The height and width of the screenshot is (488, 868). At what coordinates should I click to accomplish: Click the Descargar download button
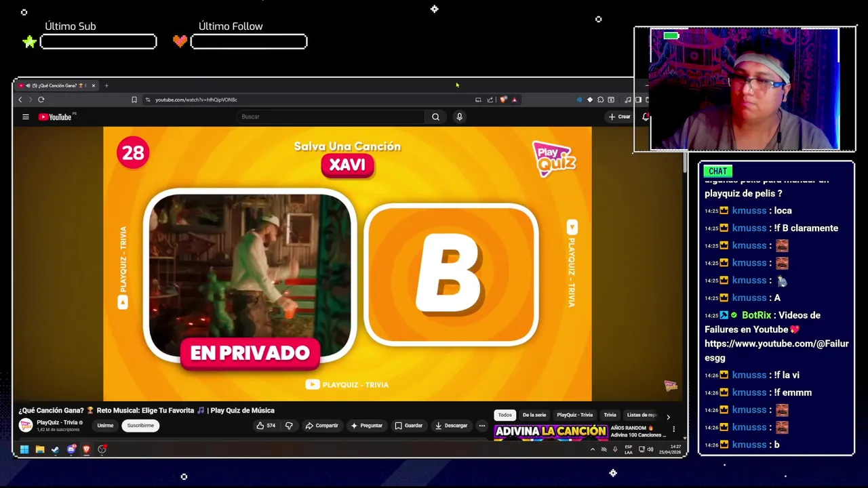[x=452, y=426]
